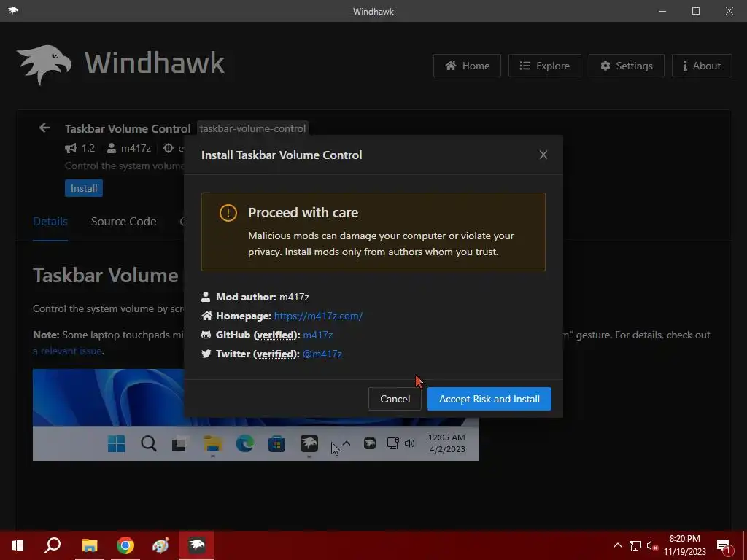Viewport: 747px width, 560px height.
Task: Go to the Home page
Action: tap(467, 66)
